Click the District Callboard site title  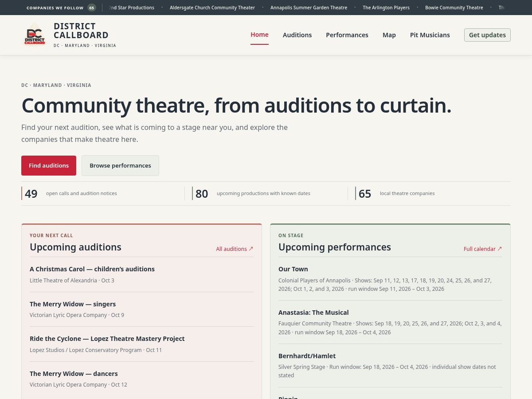(81, 31)
